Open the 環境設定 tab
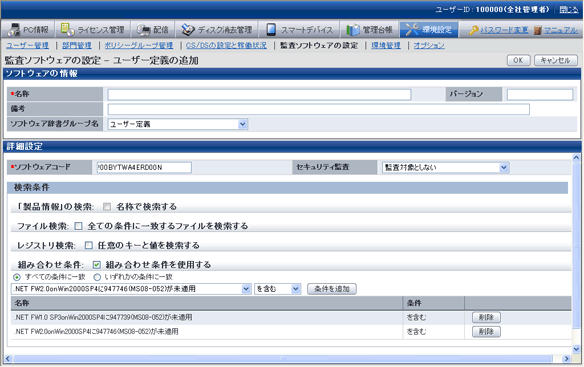584x367 pixels. click(429, 29)
